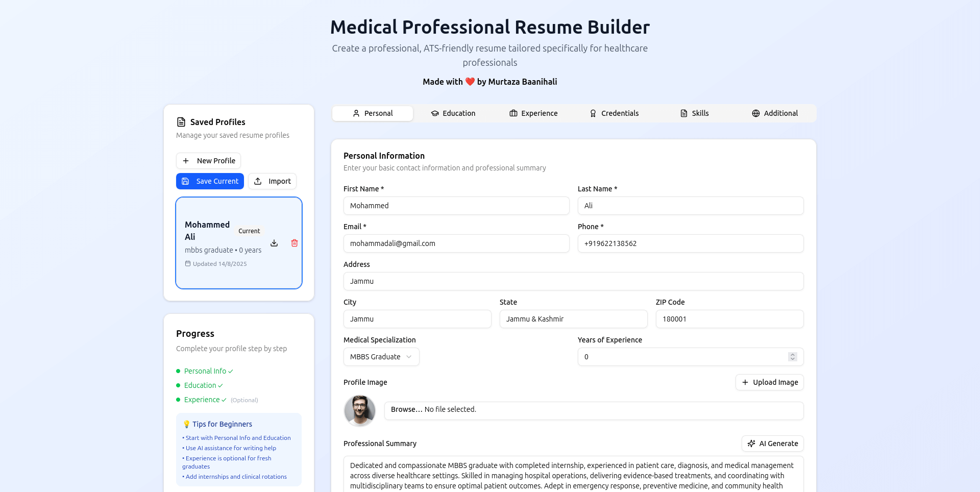Click the Years of Experience up arrow
Screen dimensions: 980x492
point(792,354)
